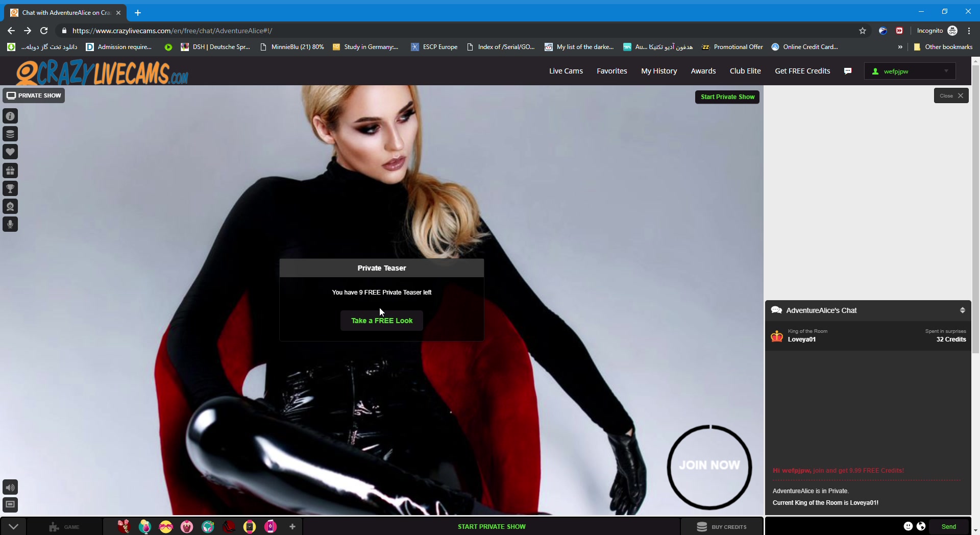Open the model info icon in sidebar

pyautogui.click(x=10, y=116)
